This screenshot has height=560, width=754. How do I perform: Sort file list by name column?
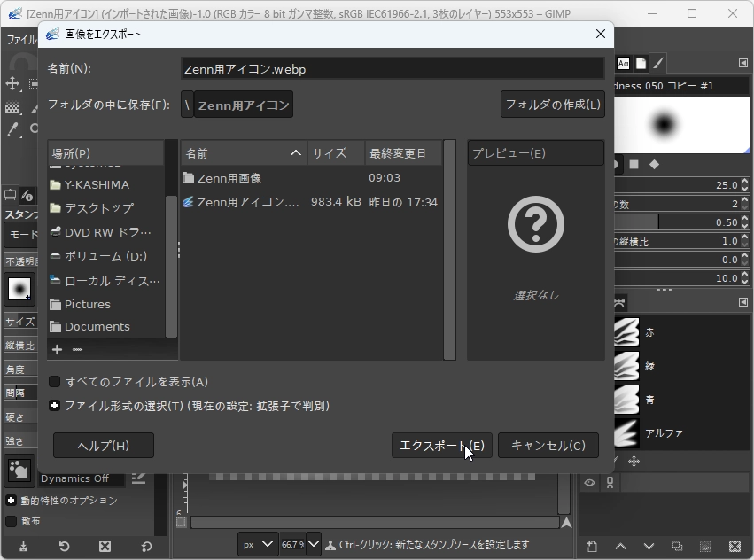[x=244, y=153]
